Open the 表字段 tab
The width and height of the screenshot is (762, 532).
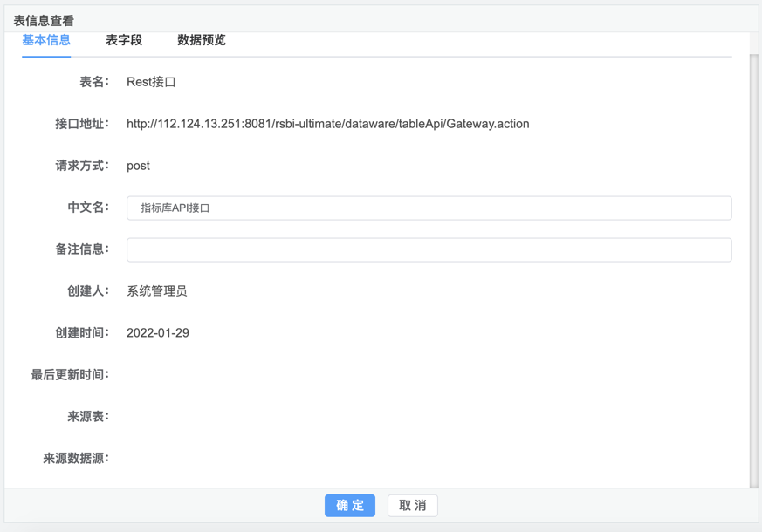124,40
